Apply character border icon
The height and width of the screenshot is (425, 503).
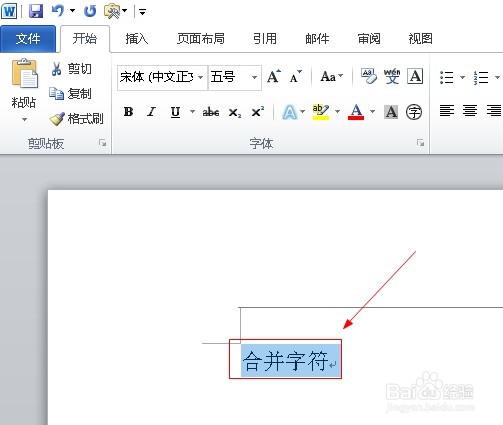[x=415, y=76]
